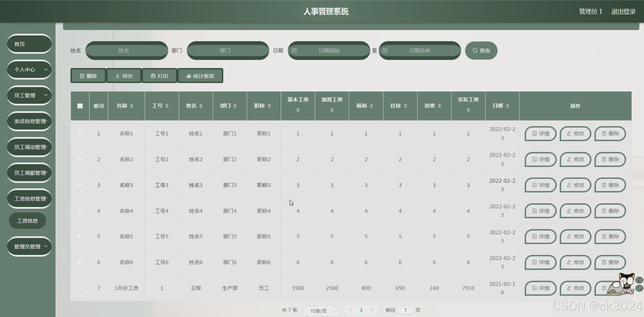Click the export download icon button

124,76
